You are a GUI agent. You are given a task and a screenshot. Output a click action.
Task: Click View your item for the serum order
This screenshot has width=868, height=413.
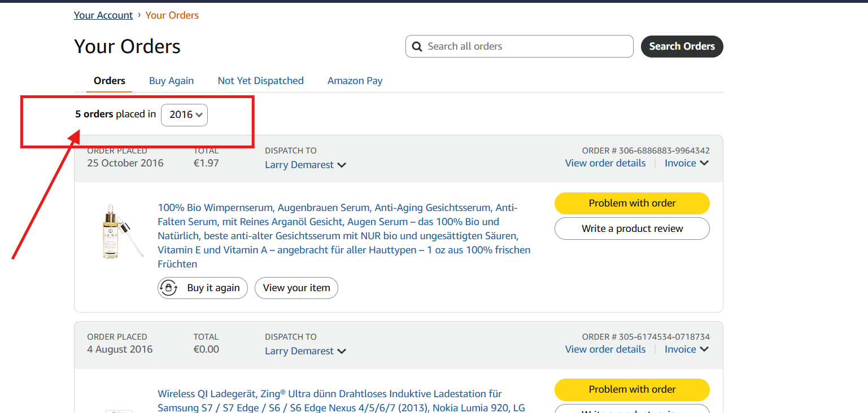click(296, 288)
